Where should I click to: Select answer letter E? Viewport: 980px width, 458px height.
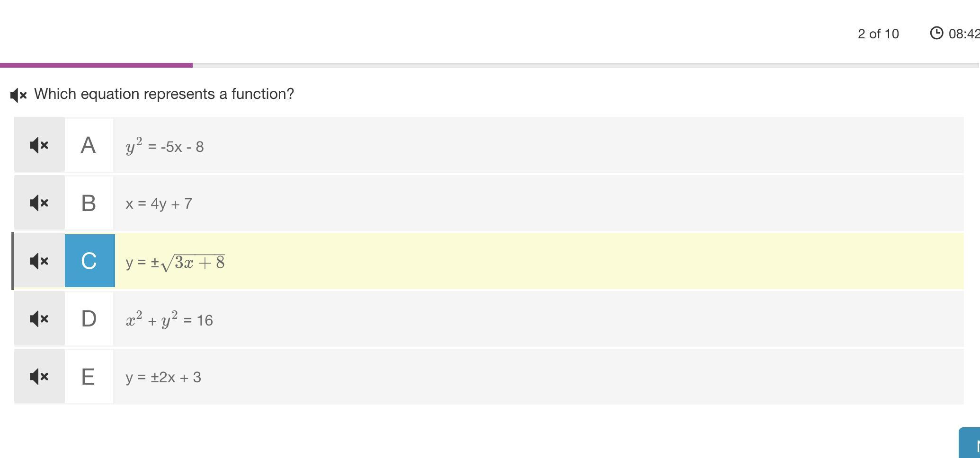pyautogui.click(x=89, y=377)
